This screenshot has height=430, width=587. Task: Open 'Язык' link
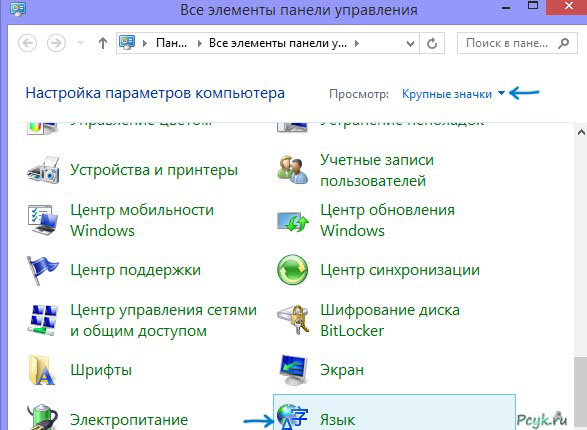[337, 420]
